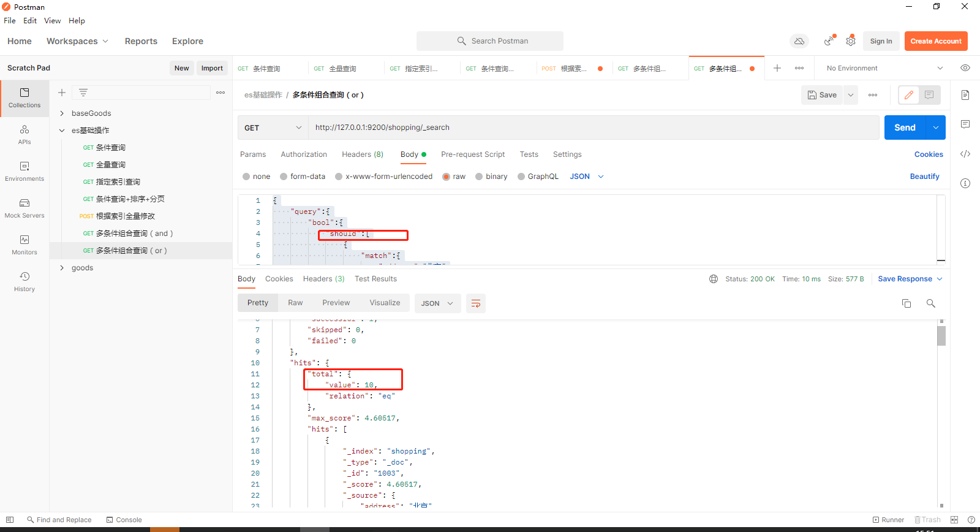Open the Save dropdown arrow
This screenshot has width=980, height=532.
851,95
